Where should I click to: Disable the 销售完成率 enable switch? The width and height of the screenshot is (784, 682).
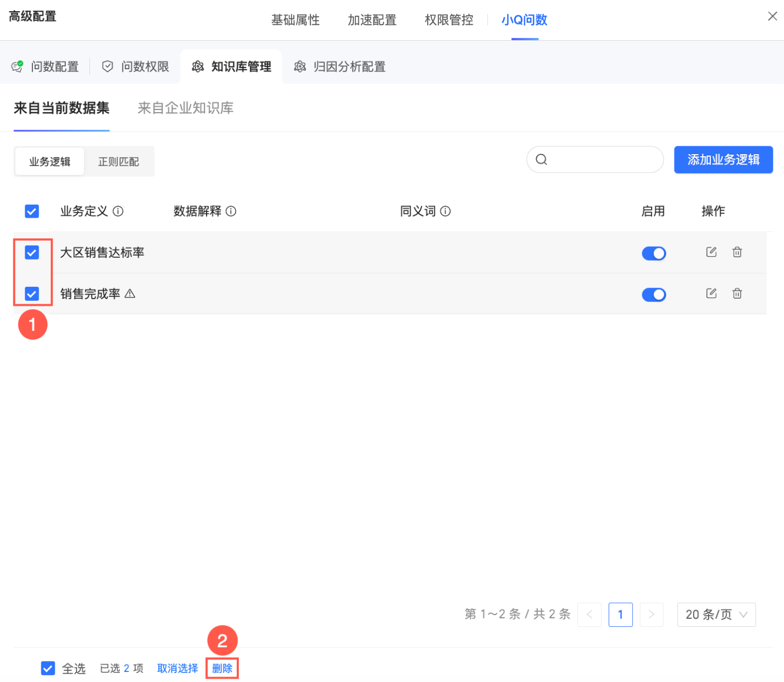654,295
